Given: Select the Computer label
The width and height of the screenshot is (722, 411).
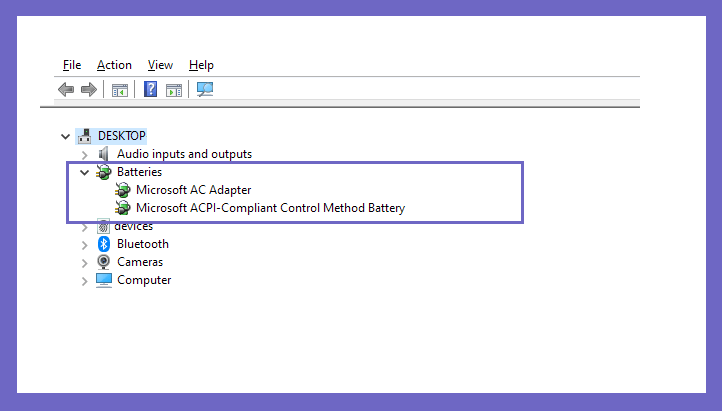Looking at the screenshot, I should click(x=144, y=280).
